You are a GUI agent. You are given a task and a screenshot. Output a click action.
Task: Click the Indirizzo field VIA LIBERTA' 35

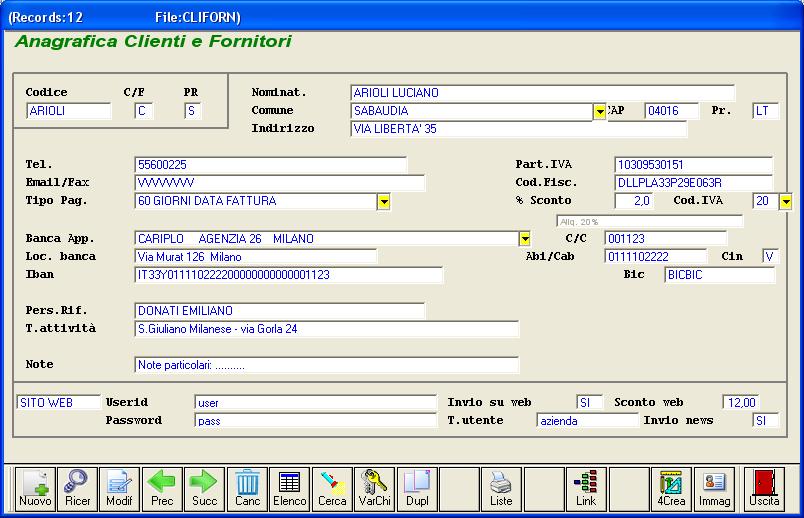(518, 129)
